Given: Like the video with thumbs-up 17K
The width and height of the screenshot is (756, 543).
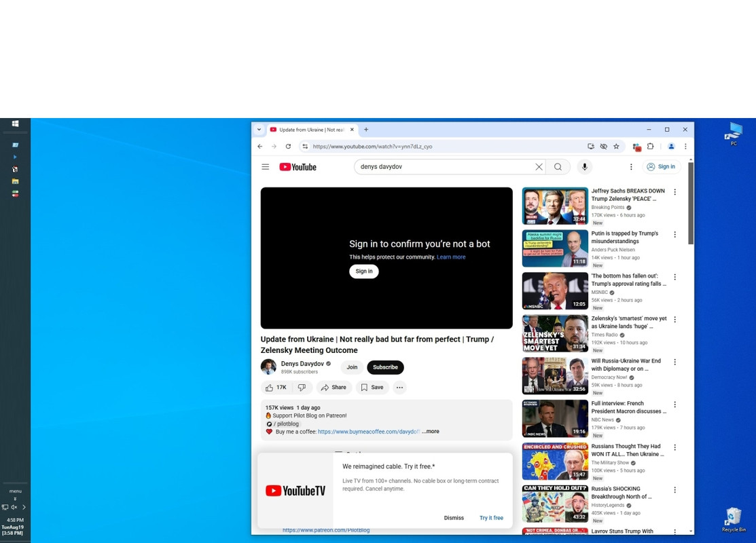Looking at the screenshot, I should pos(276,388).
